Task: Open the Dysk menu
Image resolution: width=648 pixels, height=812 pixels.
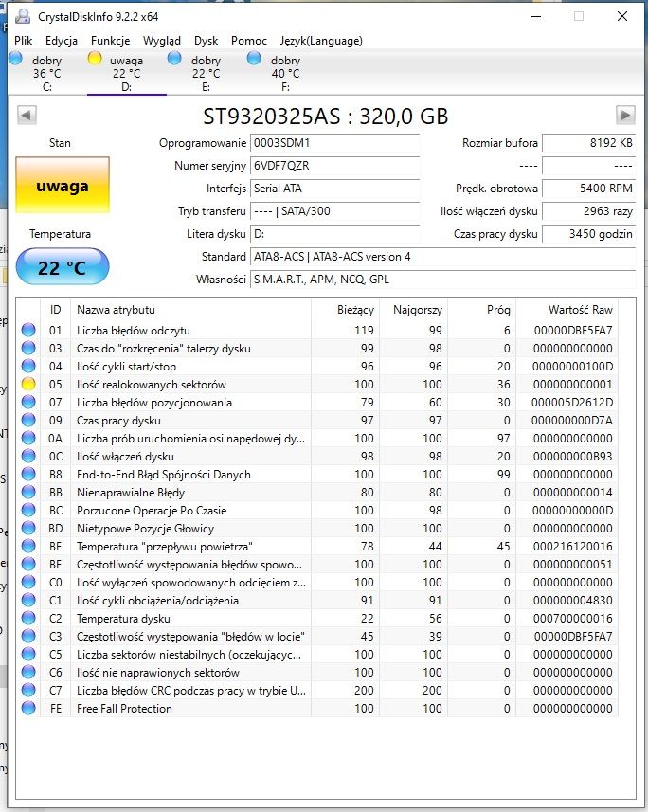Action: tap(207, 41)
